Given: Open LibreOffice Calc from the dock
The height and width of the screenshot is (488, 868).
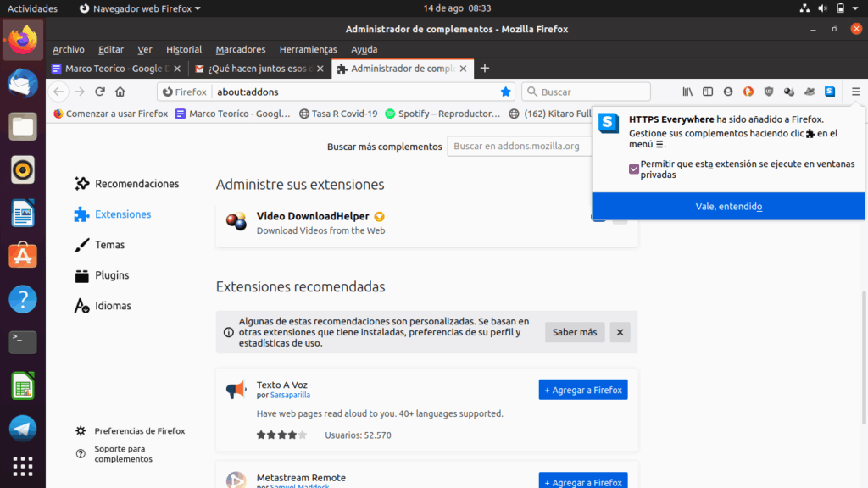Looking at the screenshot, I should pos(23,385).
